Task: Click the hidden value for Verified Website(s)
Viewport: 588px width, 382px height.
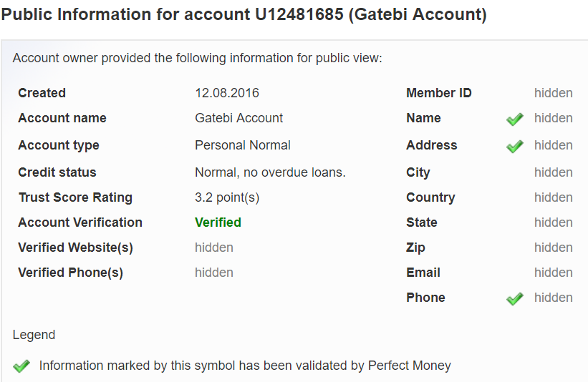Action: coord(214,248)
